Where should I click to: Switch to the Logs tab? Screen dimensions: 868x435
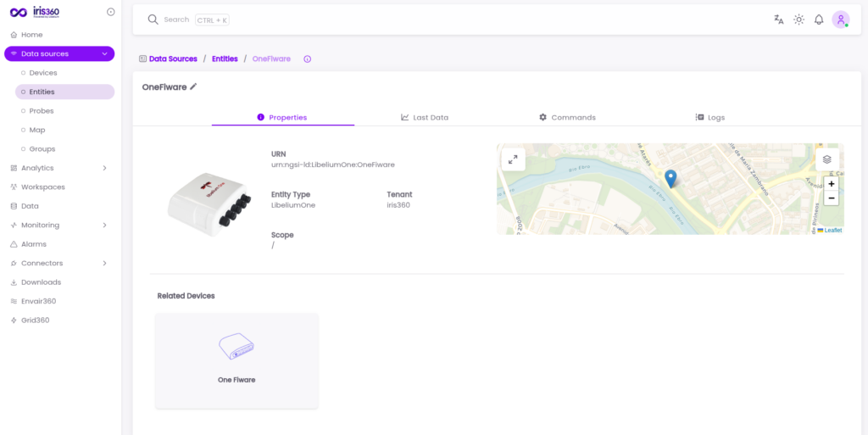click(709, 117)
